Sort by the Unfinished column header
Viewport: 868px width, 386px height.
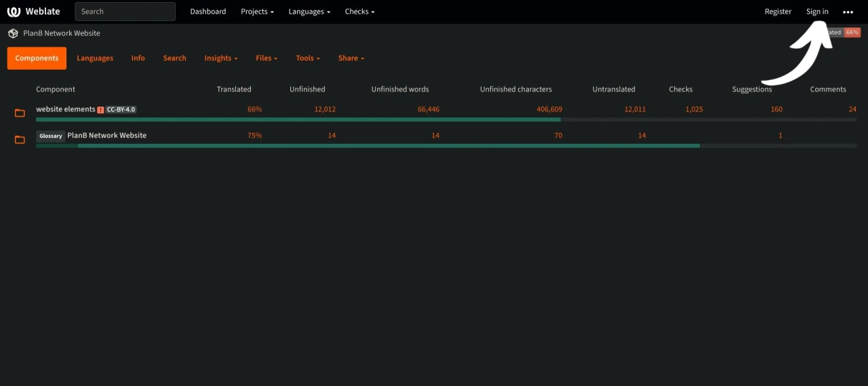[x=307, y=90]
